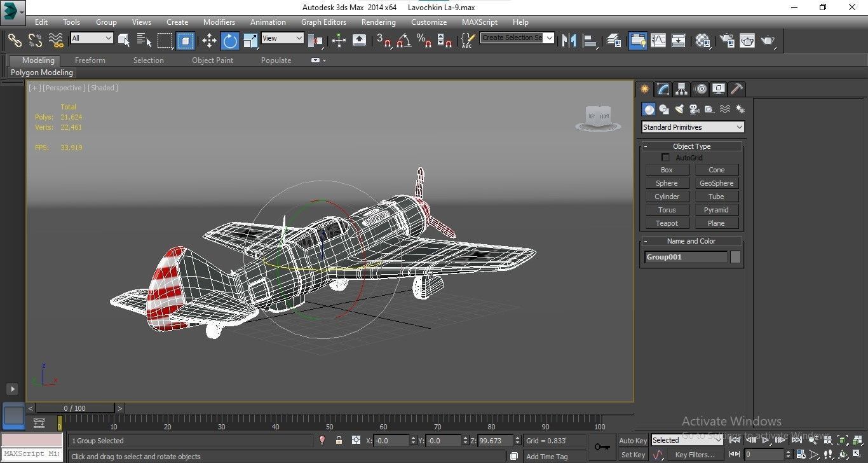Screen dimensions: 868x463
Task: Activate Select and Rotate tool
Action: pyautogui.click(x=230, y=41)
